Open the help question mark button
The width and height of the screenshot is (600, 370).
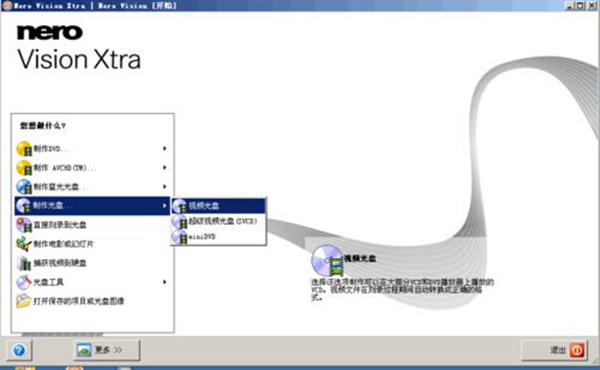[x=19, y=350]
